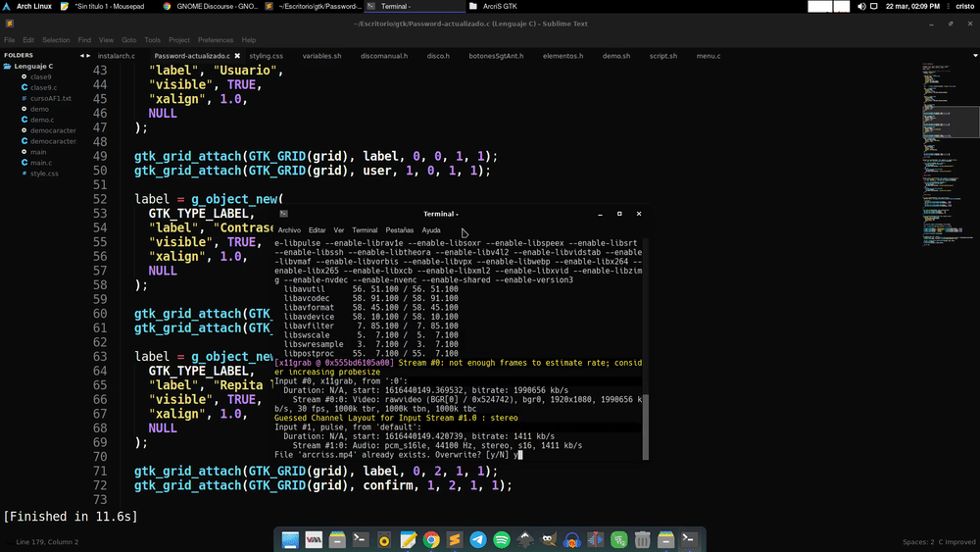Screen dimensions: 980x552
Task: Switch to ArcriS GTK window in taskbar
Action: click(x=493, y=6)
